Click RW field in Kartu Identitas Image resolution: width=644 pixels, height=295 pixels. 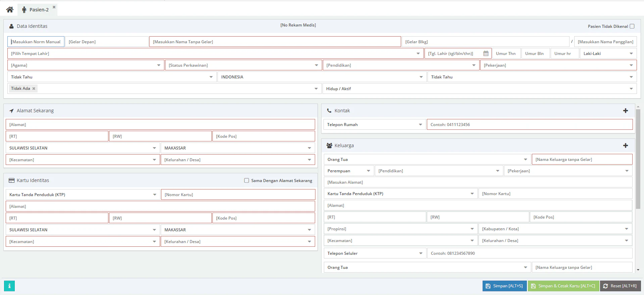click(160, 218)
